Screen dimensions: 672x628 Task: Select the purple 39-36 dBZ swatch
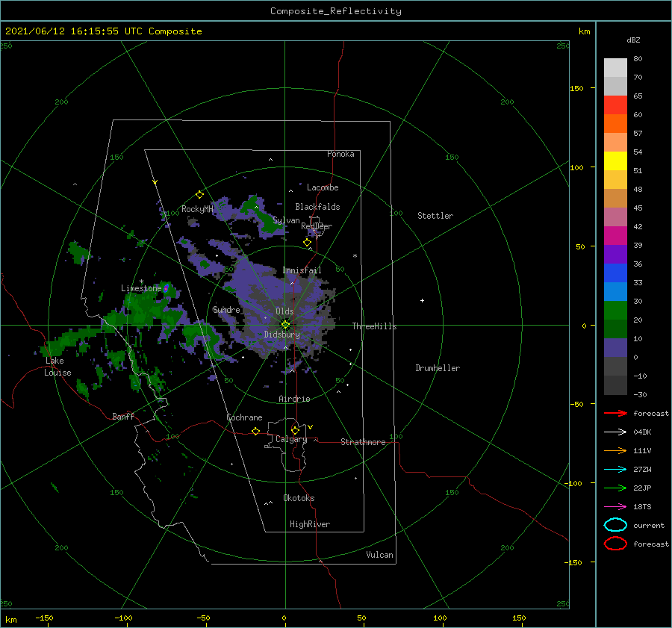[x=615, y=255]
